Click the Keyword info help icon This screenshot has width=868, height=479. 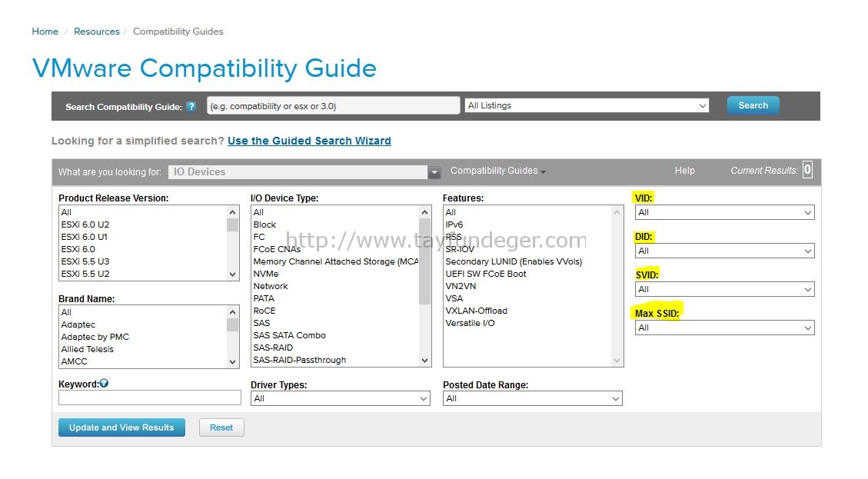pos(104,383)
